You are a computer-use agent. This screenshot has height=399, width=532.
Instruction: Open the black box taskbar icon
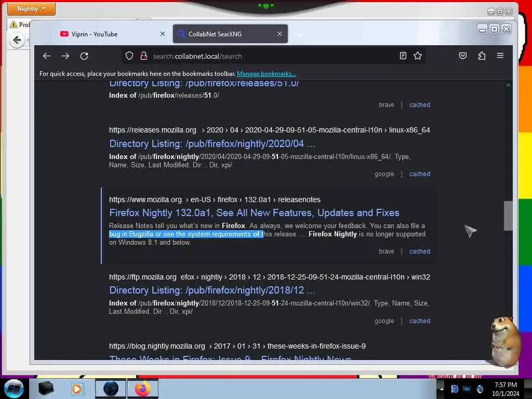pos(46,389)
